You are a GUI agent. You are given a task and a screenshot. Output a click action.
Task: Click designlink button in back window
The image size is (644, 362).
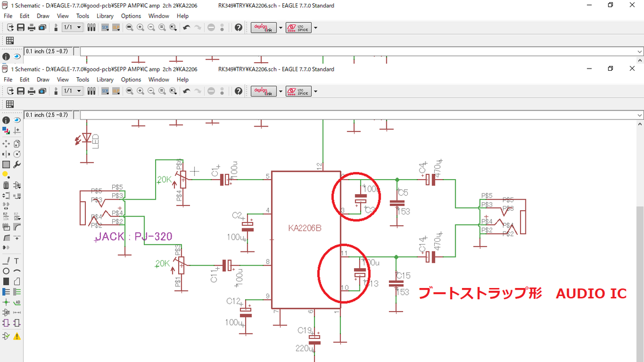pos(264,27)
